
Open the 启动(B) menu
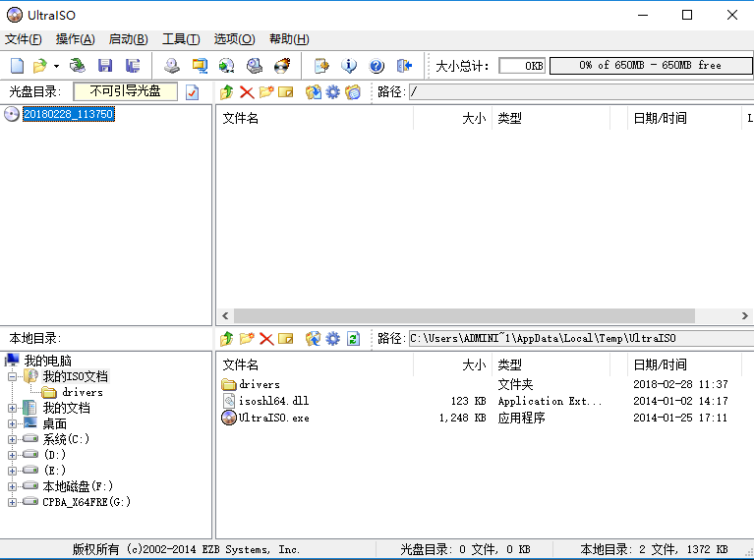click(x=128, y=39)
